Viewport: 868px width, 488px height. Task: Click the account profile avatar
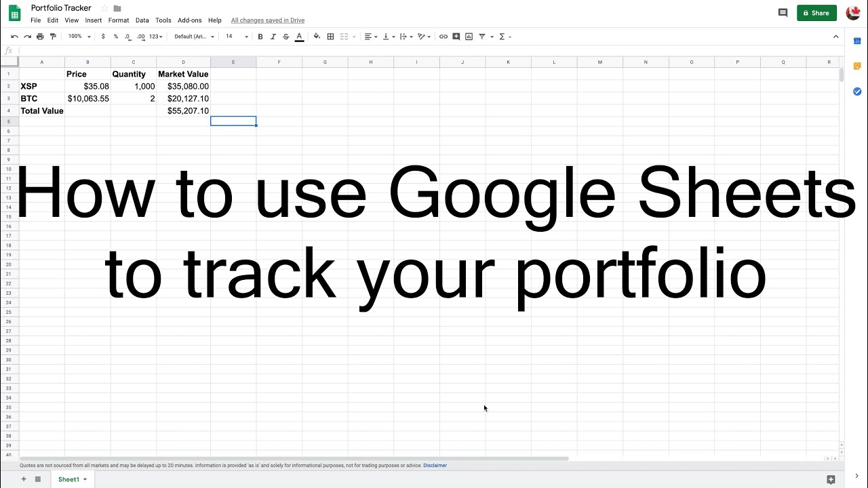click(853, 13)
